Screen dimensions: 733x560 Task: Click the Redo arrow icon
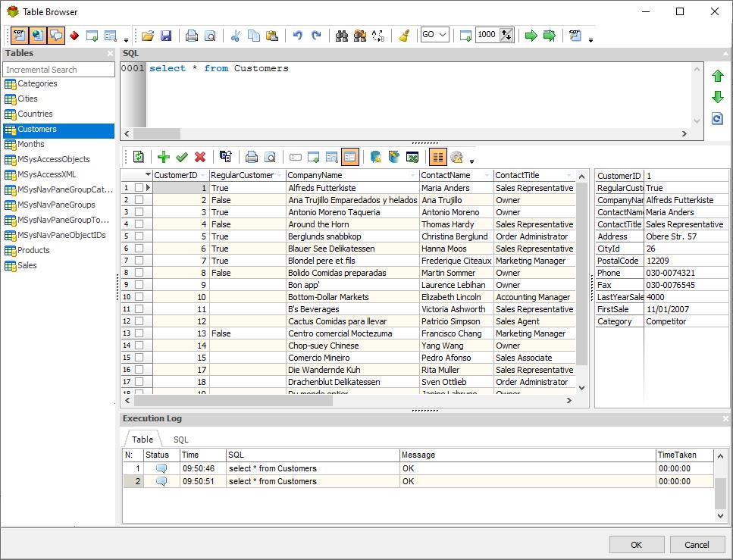[316, 36]
